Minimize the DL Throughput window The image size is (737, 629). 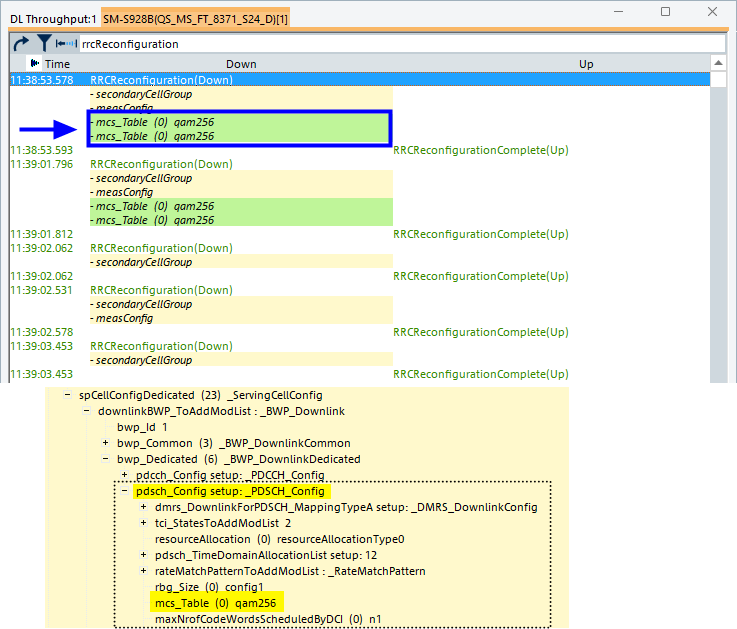(619, 12)
